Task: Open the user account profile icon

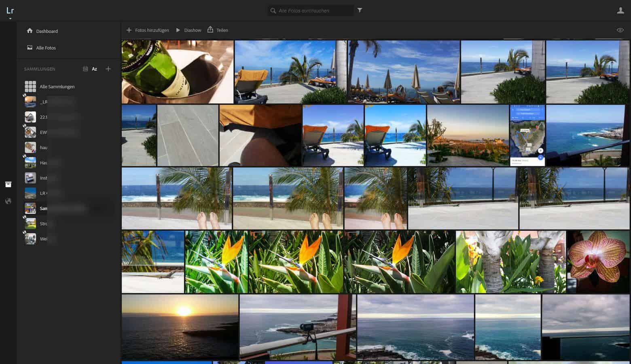Action: point(620,11)
